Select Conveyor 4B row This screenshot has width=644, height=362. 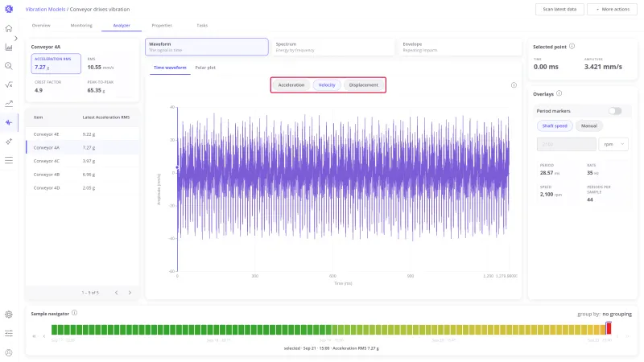click(83, 175)
